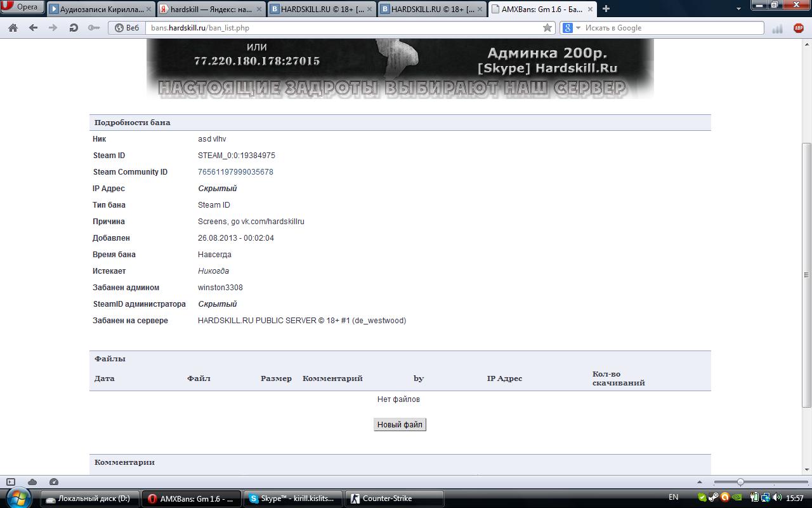Select the STEAM_0:0:19384975 value text

(x=237, y=156)
